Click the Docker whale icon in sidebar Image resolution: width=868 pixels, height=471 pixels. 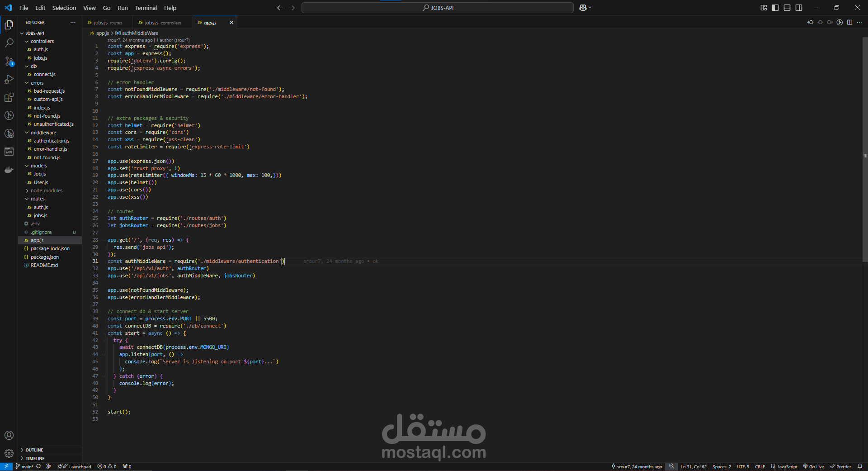tap(9, 170)
